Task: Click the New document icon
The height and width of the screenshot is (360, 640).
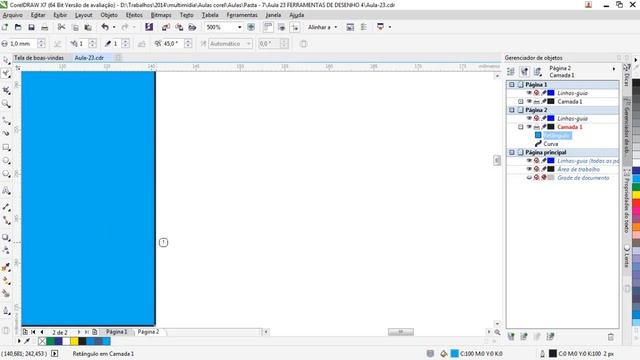Action: [5, 27]
